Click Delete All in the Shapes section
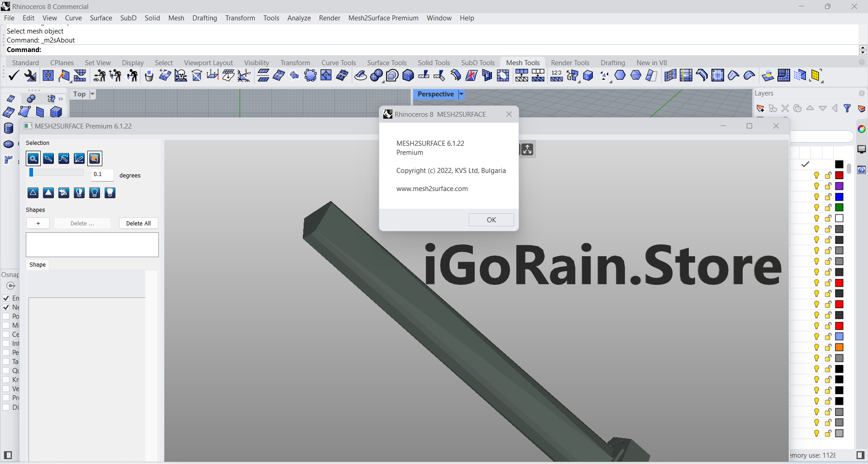 138,223
